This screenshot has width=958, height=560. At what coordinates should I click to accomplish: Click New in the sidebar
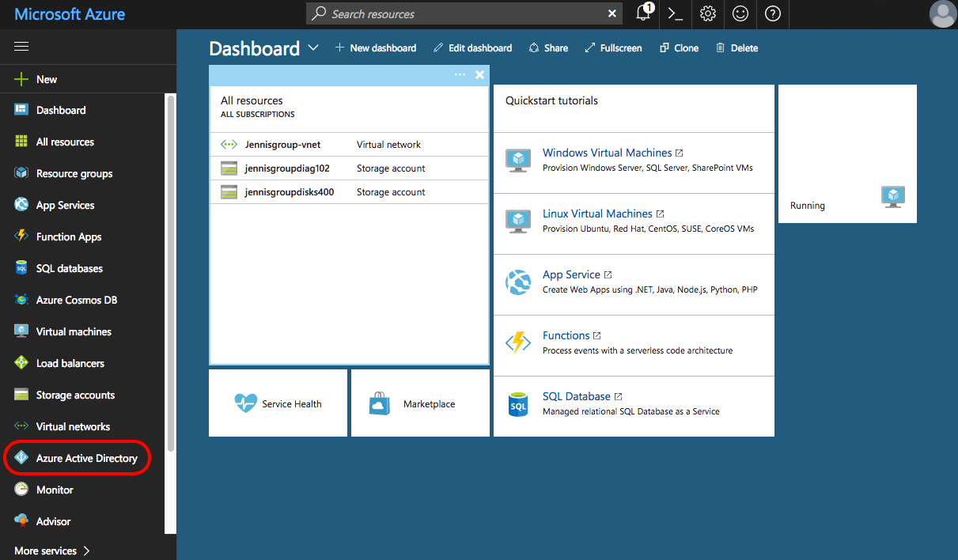47,79
